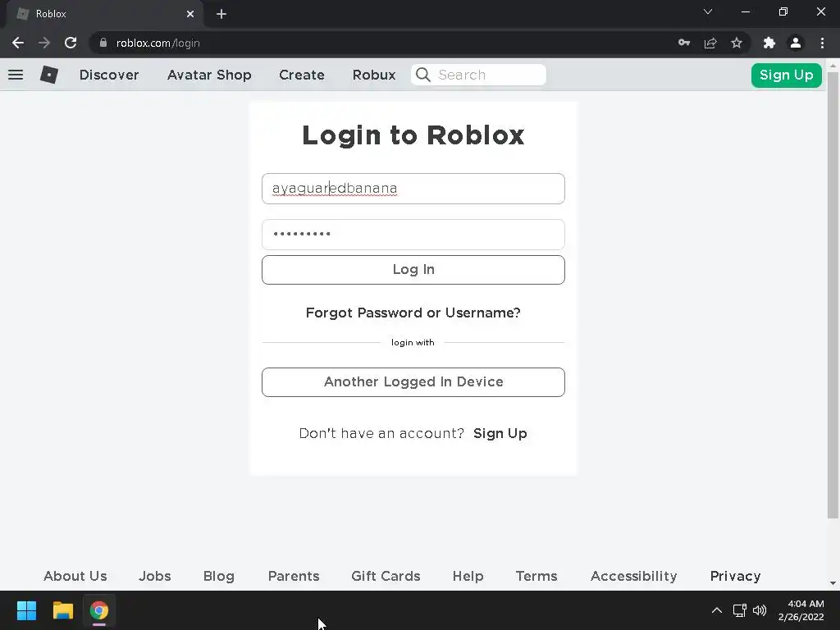Choose Another Logged In Device login
840x630 pixels.
413,382
